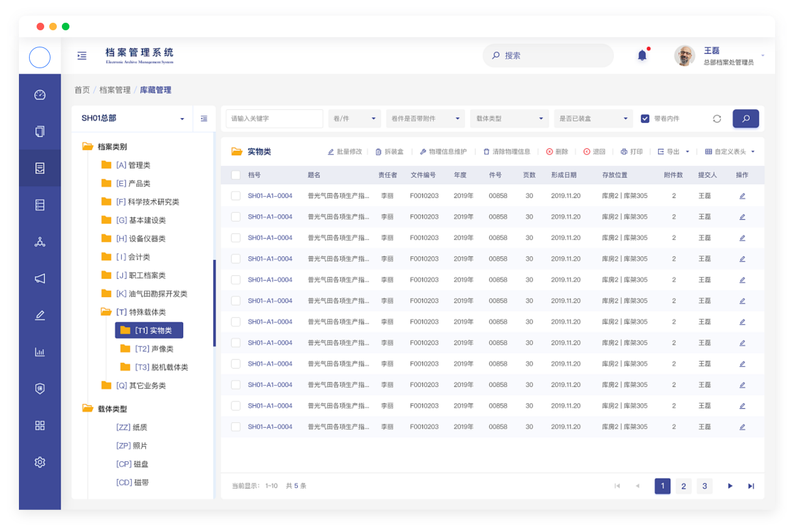Expand the 是否已装盒 dropdown
Screen dimensions: 794x532
593,119
